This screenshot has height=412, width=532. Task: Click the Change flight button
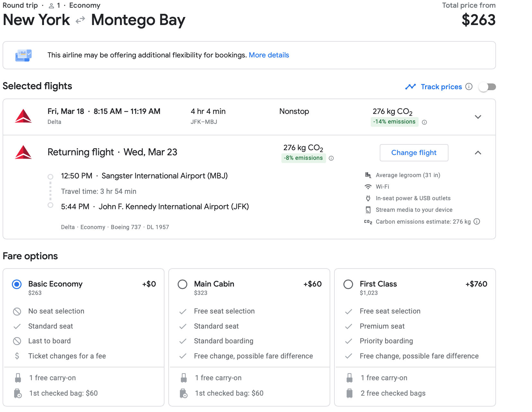pos(414,153)
